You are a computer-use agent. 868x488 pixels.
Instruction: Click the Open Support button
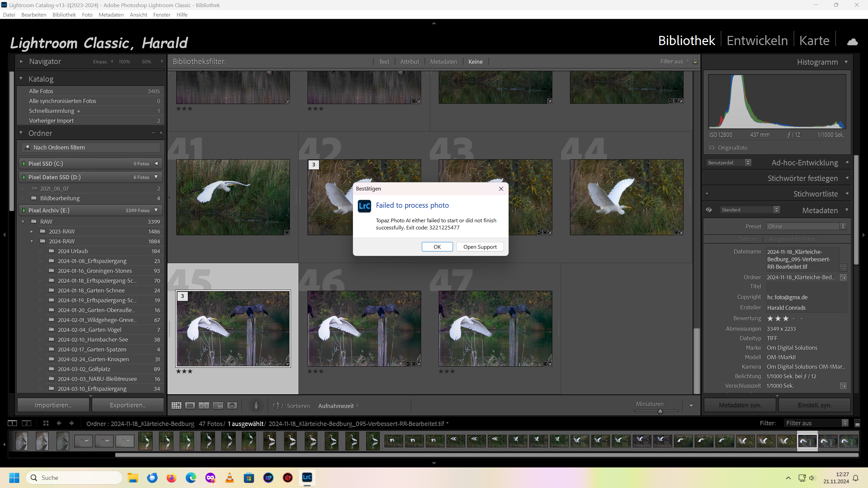[480, 247]
